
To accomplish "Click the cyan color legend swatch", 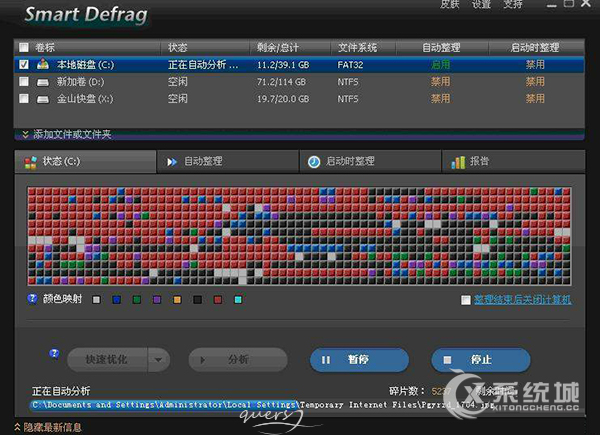I will [238, 300].
